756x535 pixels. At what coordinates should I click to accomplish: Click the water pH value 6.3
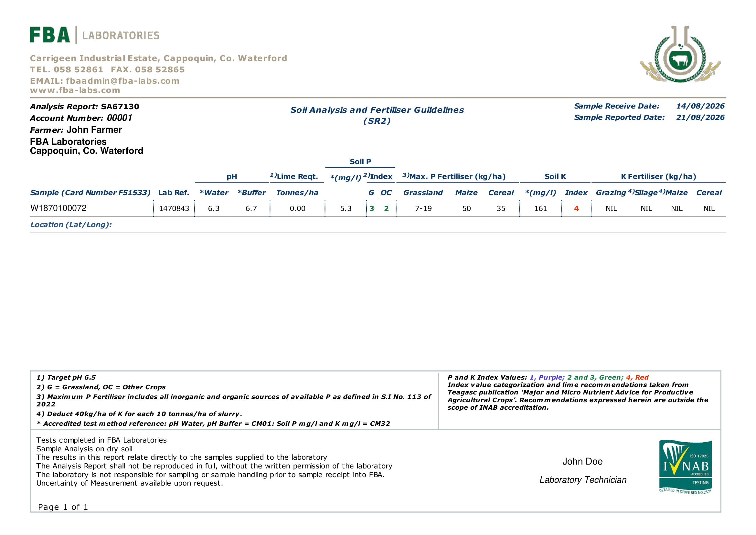[x=214, y=208]
